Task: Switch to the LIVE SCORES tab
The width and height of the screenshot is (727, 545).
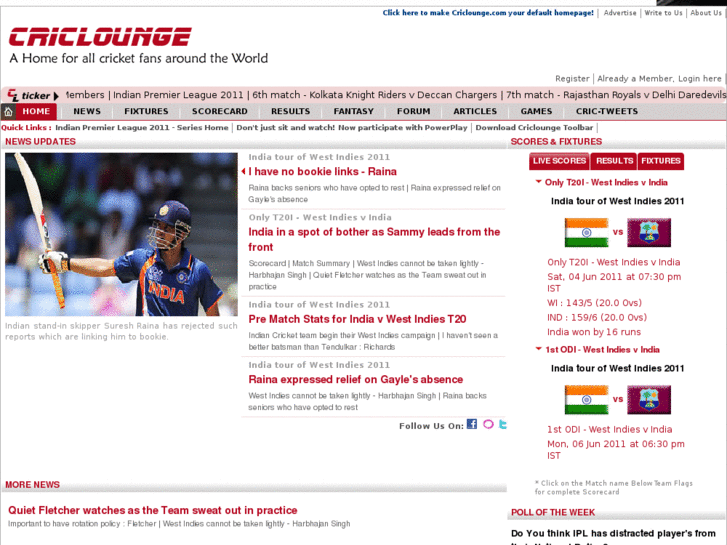Action: pos(559,161)
